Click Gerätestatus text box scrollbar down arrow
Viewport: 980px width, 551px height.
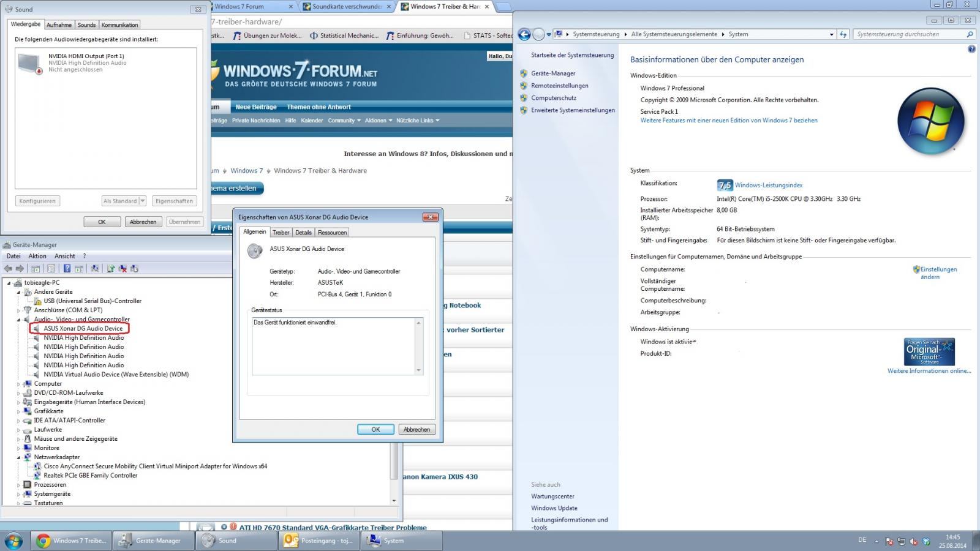pos(419,370)
